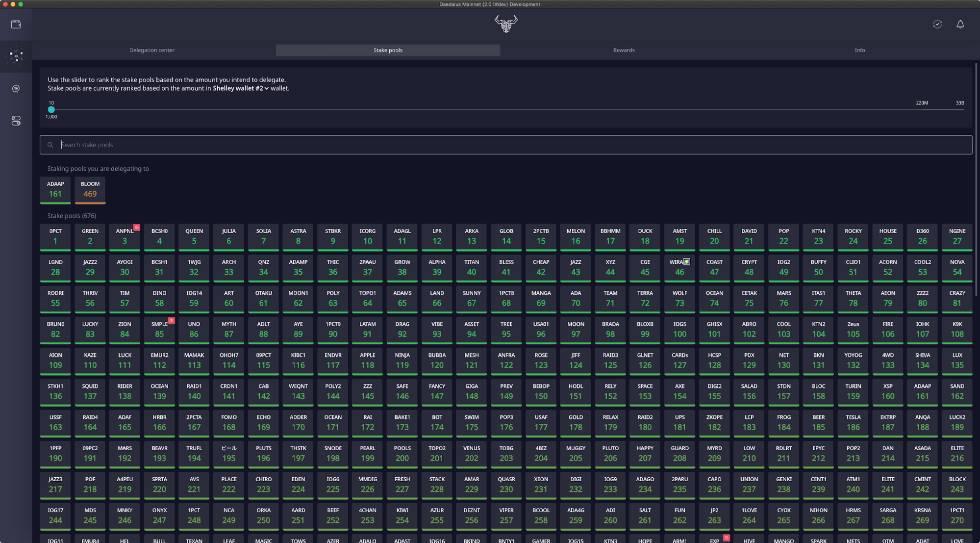The width and height of the screenshot is (980, 543).
Task: Expand the Shelley wallet #2 dropdown
Action: [241, 88]
